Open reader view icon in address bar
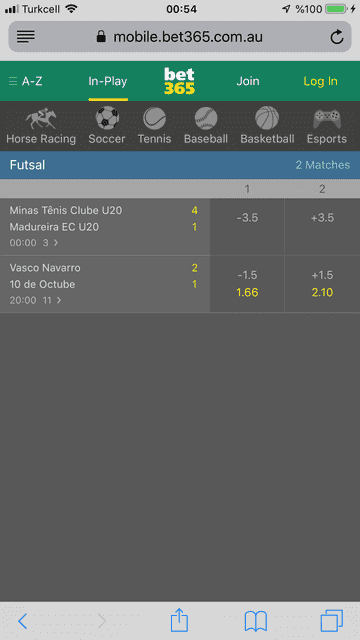This screenshot has width=360, height=640. 26,37
